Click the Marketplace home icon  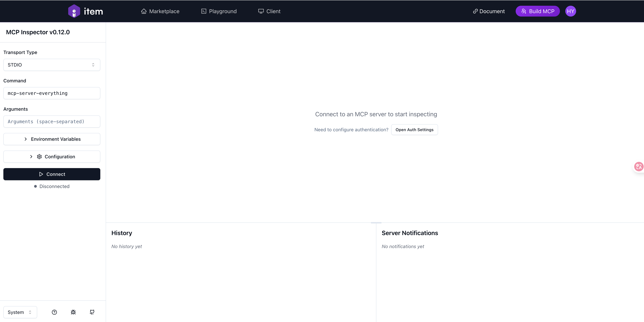144,11
